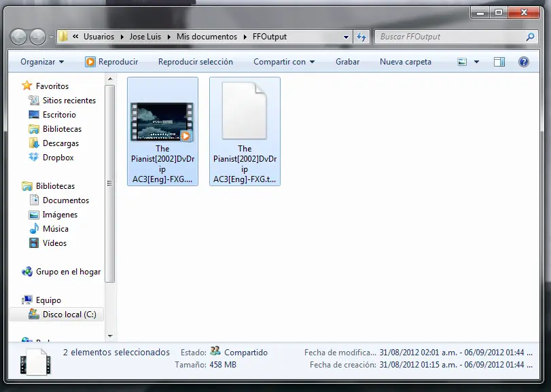This screenshot has width=551, height=392.
Task: Click Grabar in the toolbar
Action: (347, 62)
